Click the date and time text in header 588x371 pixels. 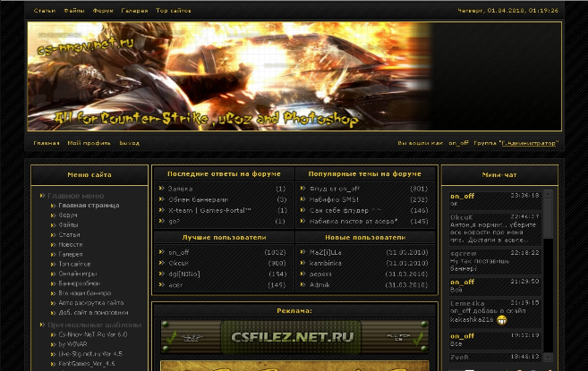pos(507,11)
